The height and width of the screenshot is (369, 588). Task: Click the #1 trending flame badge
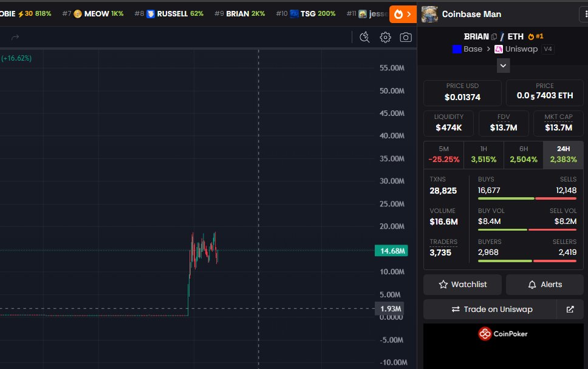pyautogui.click(x=536, y=36)
